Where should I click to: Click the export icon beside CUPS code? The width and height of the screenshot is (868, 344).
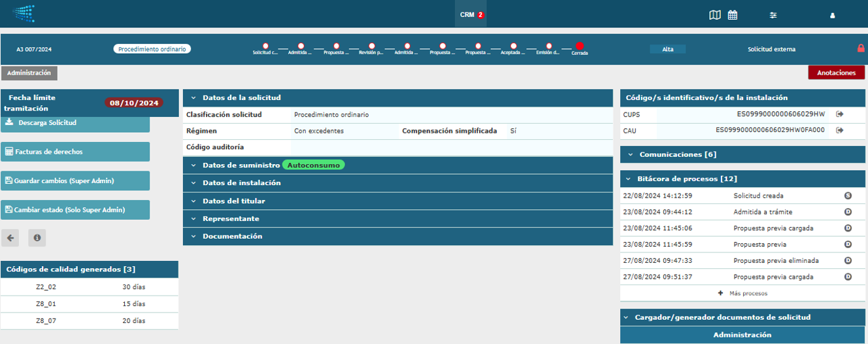[840, 114]
